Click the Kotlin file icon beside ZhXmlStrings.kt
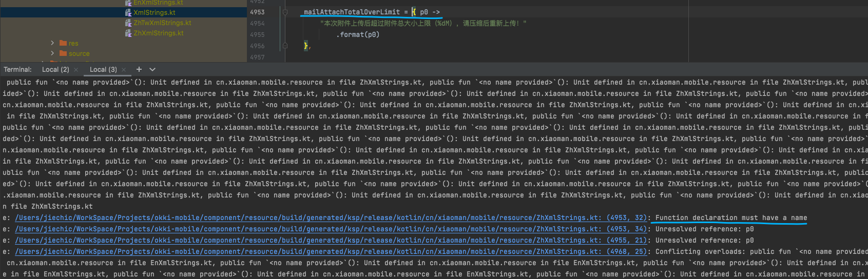Screen dimensions: 868x279 [128, 33]
